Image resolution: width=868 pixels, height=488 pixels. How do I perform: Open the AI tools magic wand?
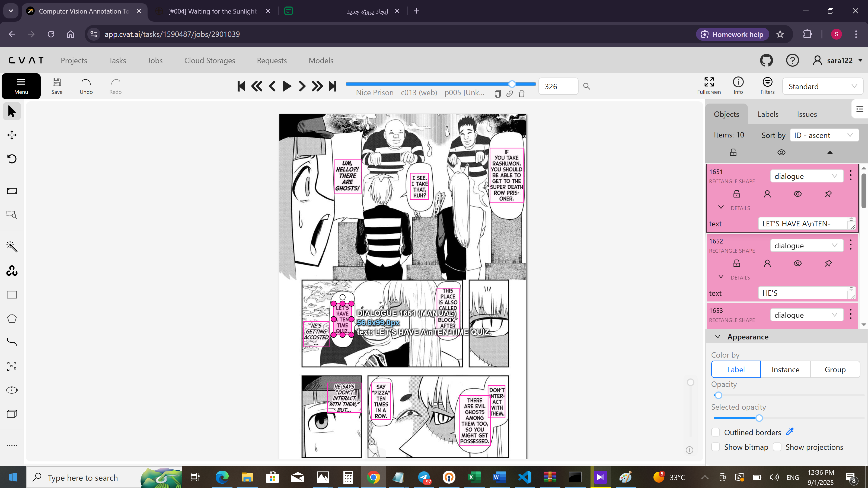tap(12, 247)
